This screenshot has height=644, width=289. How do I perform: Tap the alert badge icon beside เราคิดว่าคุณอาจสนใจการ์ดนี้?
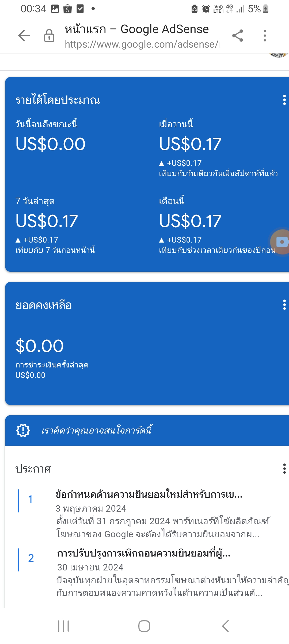[x=23, y=431]
